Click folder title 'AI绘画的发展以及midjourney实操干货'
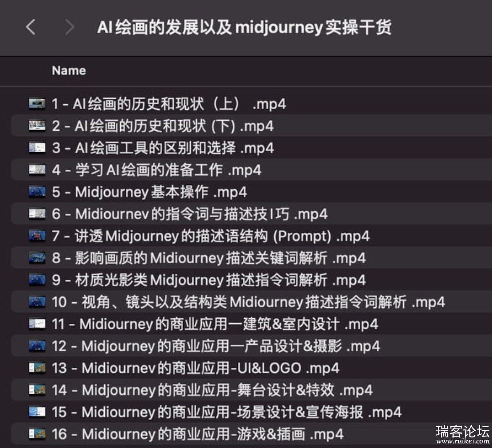This screenshot has width=492, height=448. (244, 27)
